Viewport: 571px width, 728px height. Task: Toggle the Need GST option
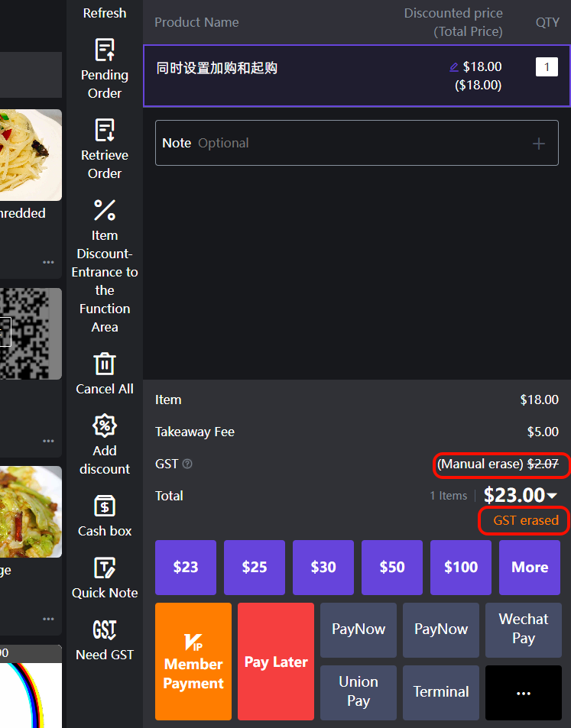[x=105, y=630]
